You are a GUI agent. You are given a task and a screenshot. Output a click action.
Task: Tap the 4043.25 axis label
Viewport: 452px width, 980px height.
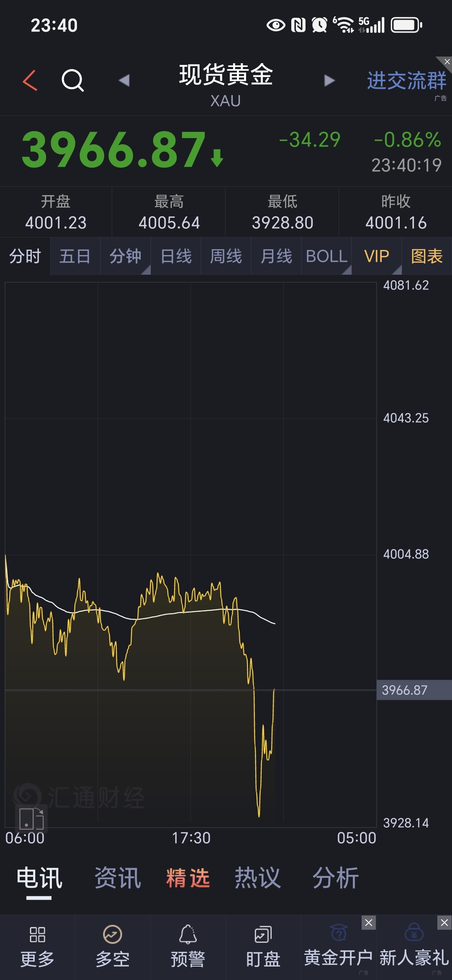pyautogui.click(x=406, y=418)
